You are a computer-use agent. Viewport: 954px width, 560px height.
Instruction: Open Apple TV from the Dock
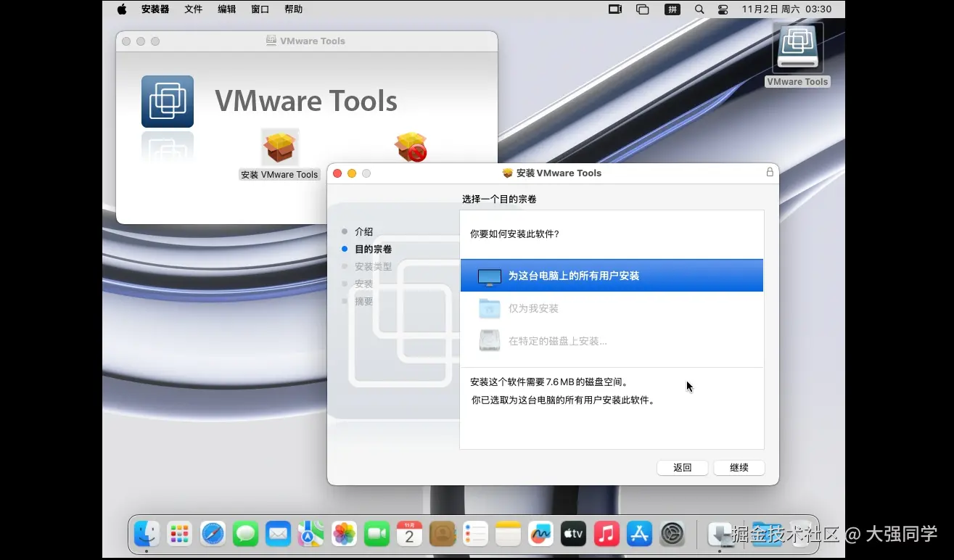573,535
